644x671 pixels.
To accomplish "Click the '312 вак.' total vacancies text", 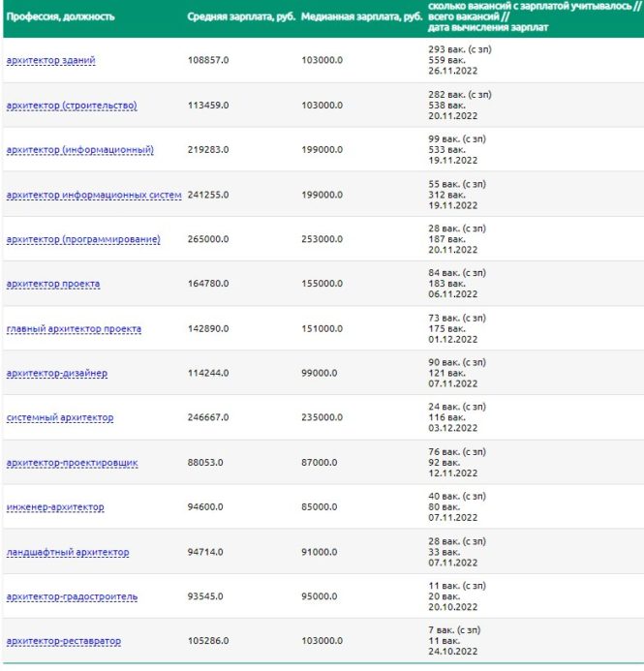I will click(446, 195).
